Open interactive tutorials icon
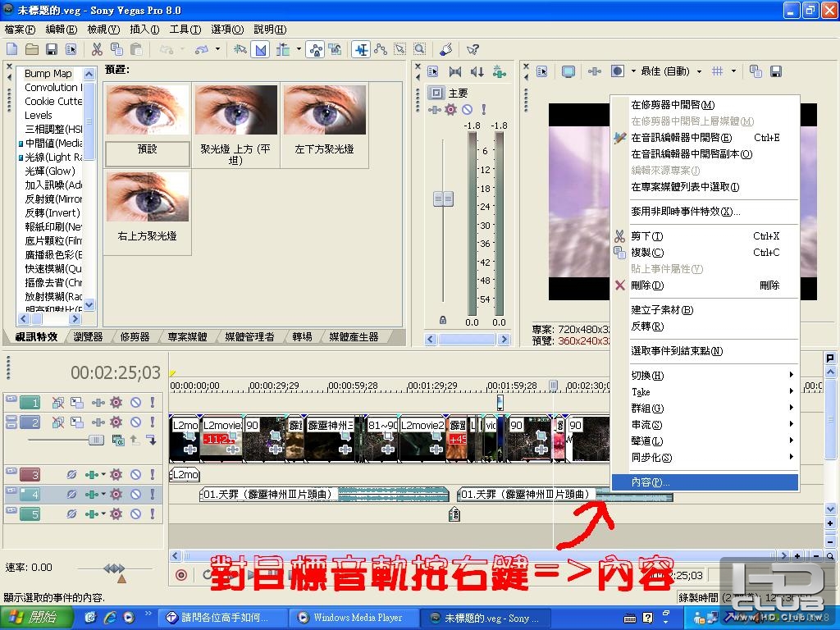The height and width of the screenshot is (630, 840). [x=445, y=50]
